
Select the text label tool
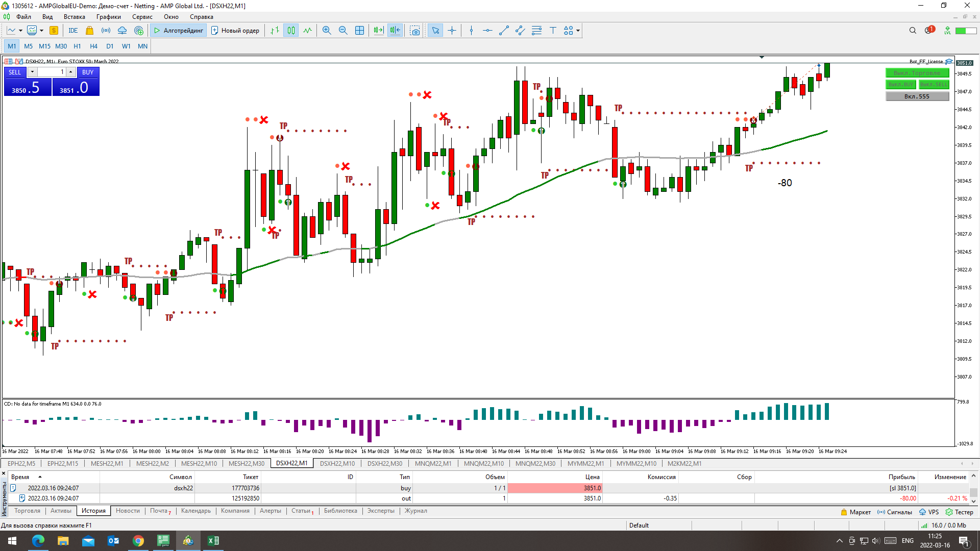coord(553,31)
